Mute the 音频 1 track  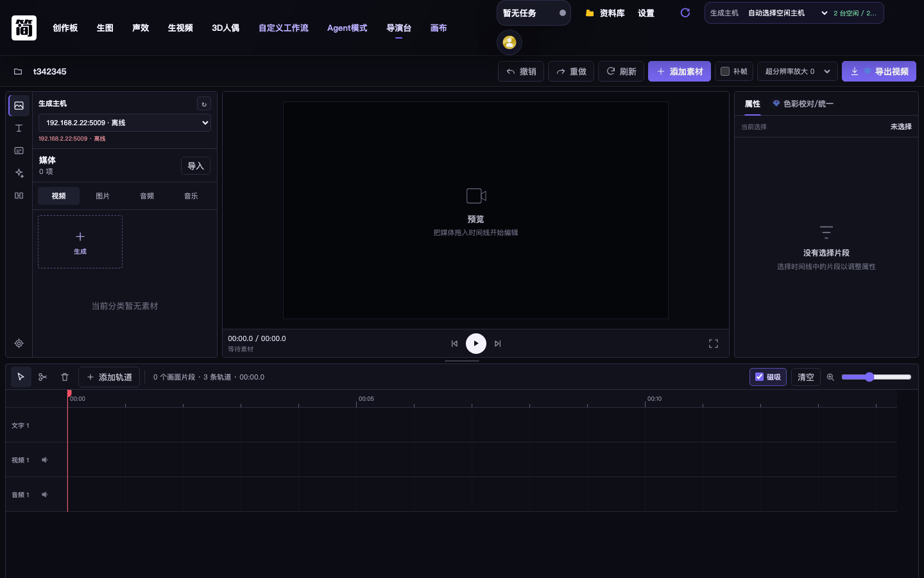pos(45,495)
